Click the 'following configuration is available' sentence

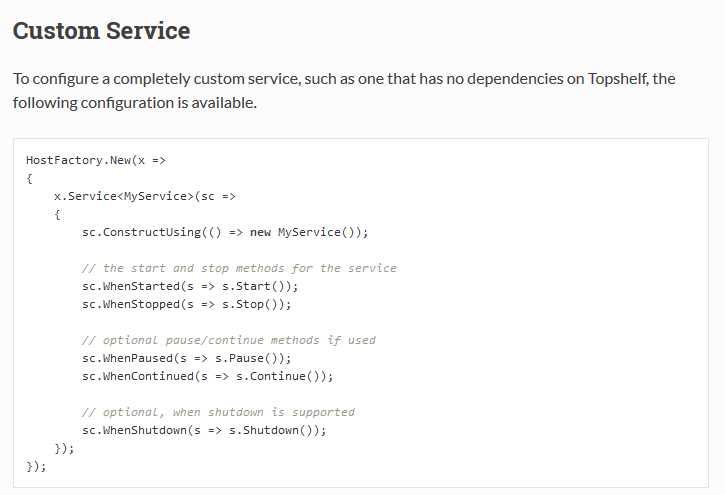click(134, 103)
